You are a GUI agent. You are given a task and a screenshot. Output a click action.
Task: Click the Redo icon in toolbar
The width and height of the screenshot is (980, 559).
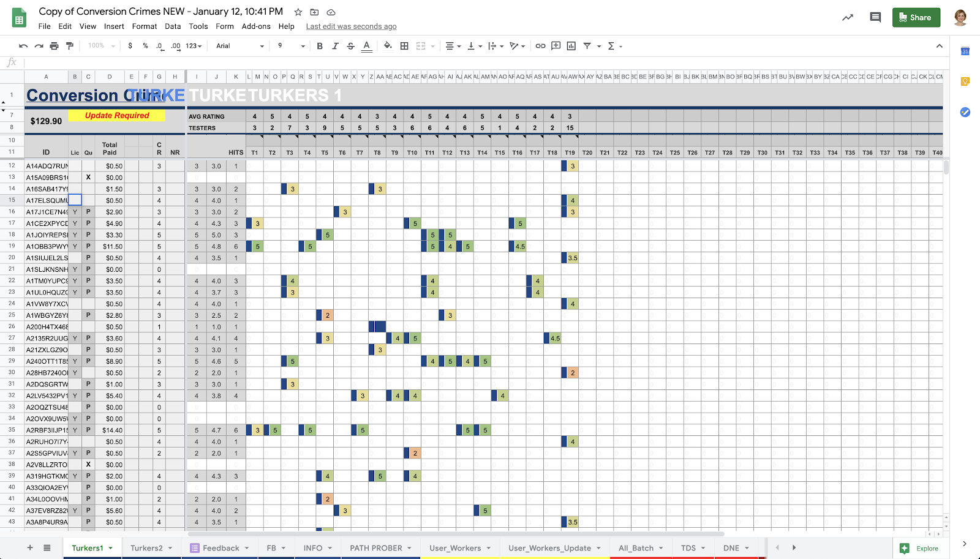[39, 46]
